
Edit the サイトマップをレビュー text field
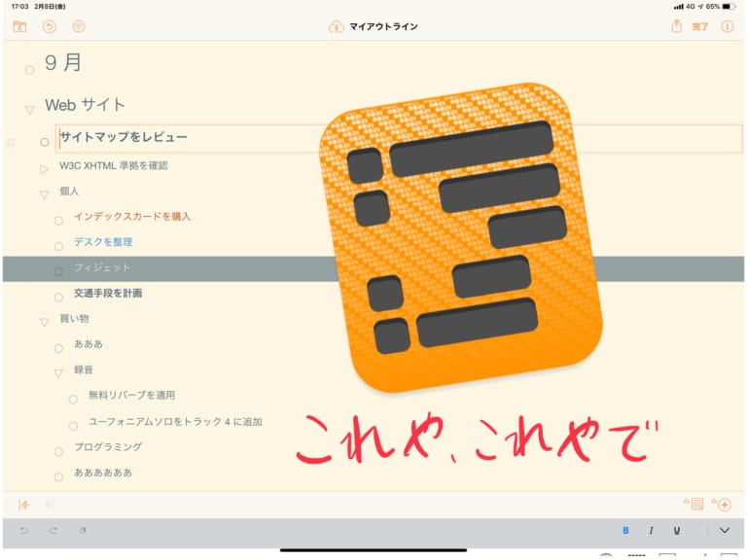(399, 139)
